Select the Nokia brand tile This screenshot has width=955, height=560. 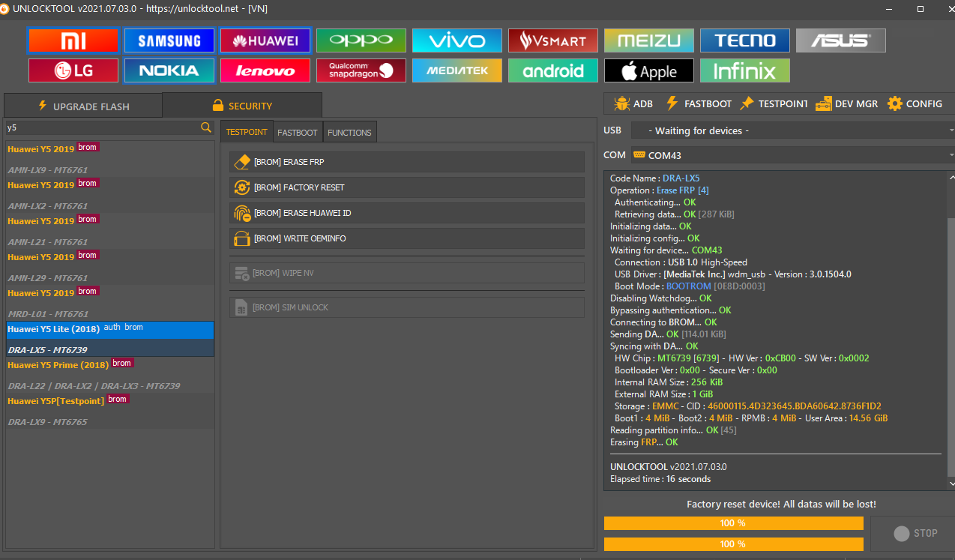pos(169,70)
